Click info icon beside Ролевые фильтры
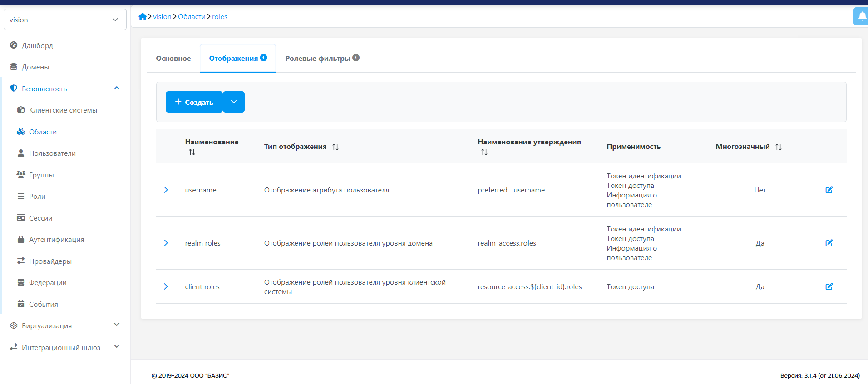This screenshot has height=384, width=868. (x=356, y=58)
